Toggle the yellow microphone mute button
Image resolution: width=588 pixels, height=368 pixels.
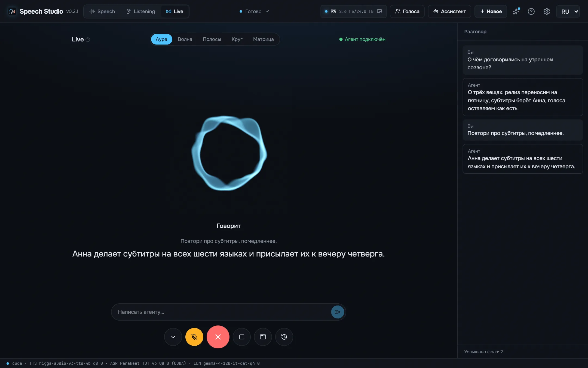click(194, 337)
